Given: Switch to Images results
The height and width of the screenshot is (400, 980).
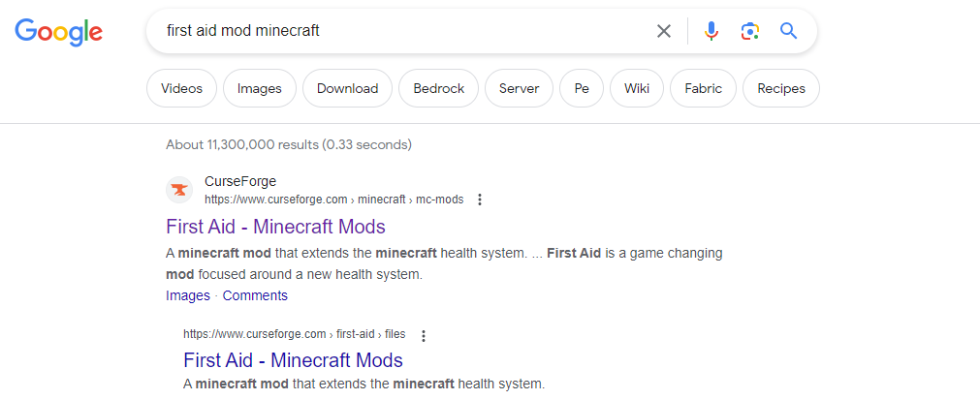Looking at the screenshot, I should click(x=260, y=88).
